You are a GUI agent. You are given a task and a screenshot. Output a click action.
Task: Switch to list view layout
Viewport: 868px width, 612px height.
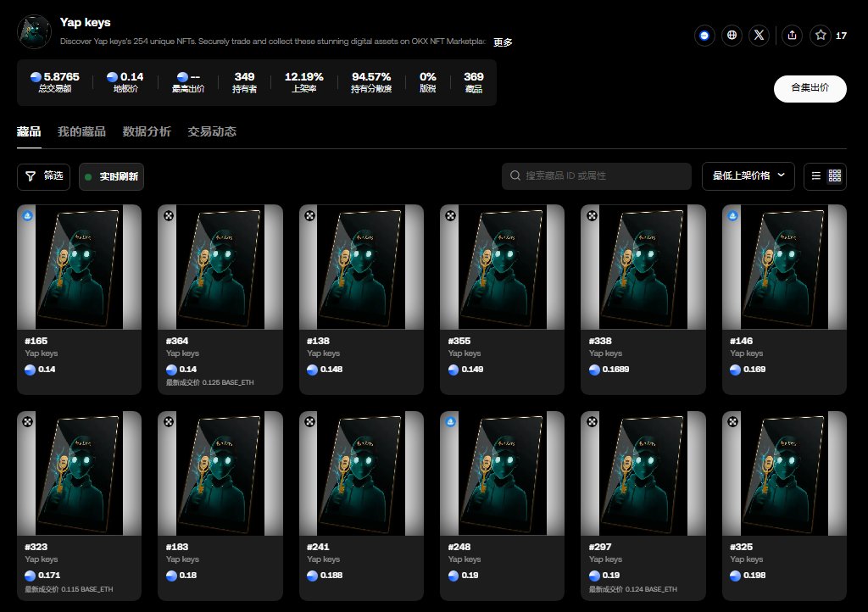(816, 176)
